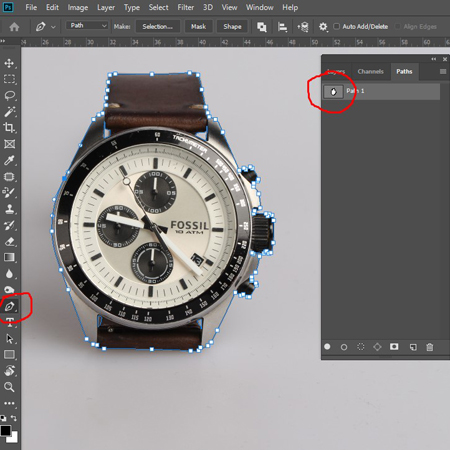Viewport: 450px width, 450px height.
Task: Select the Move tool
Action: click(x=9, y=63)
